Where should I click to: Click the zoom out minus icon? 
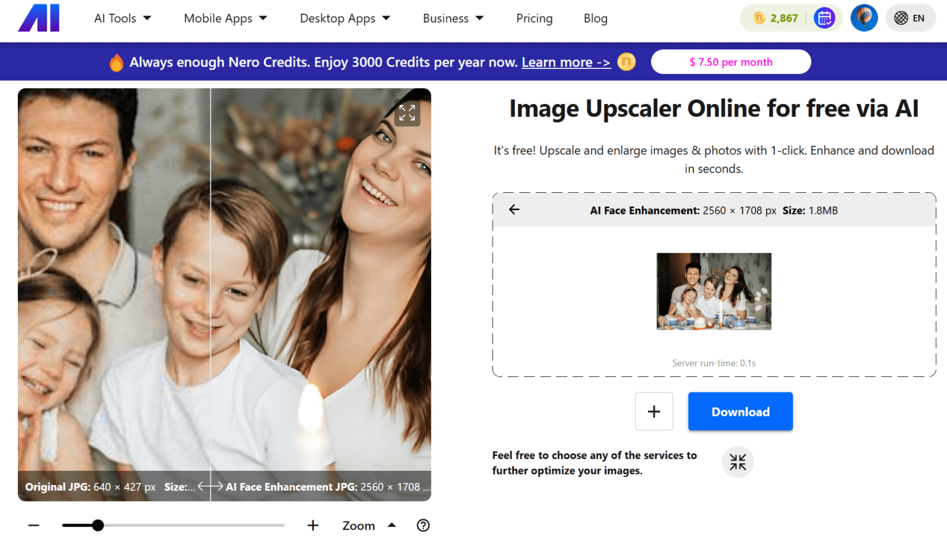point(33,525)
